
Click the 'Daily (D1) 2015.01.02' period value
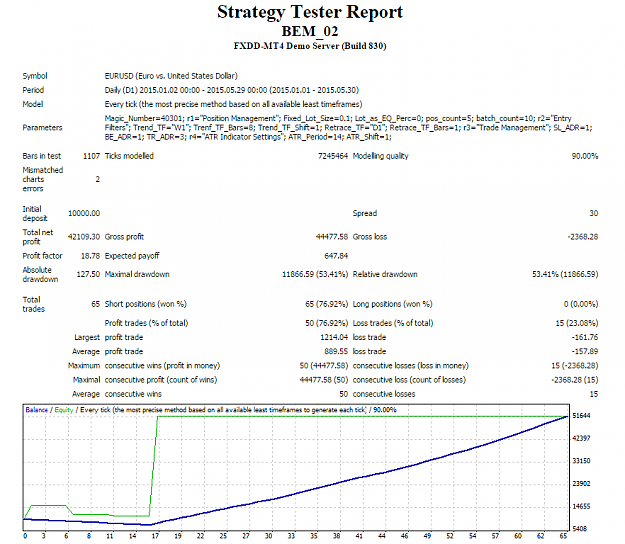pyautogui.click(x=232, y=90)
